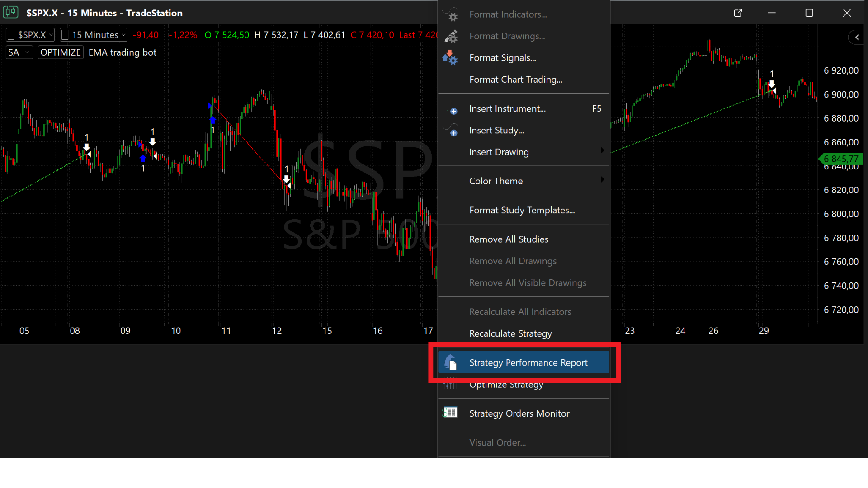Click the TradeStation chart window icon
The height and width of the screenshot is (488, 868).
point(10,12)
